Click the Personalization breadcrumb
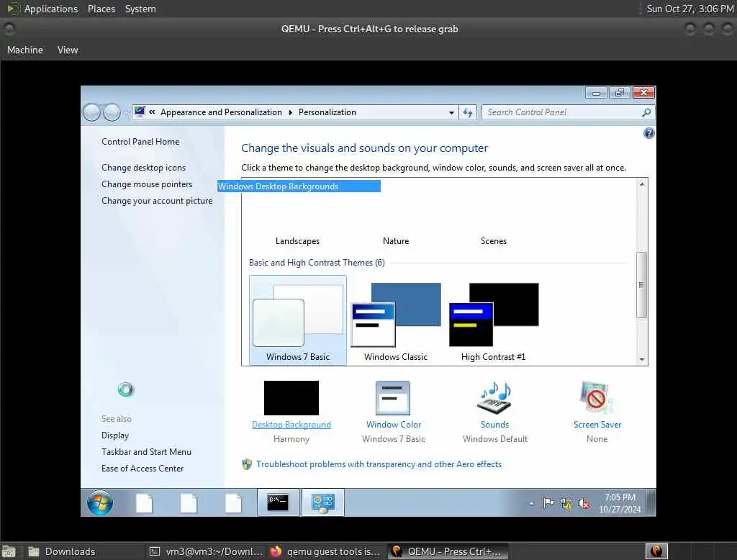This screenshot has height=560, width=737. [327, 112]
